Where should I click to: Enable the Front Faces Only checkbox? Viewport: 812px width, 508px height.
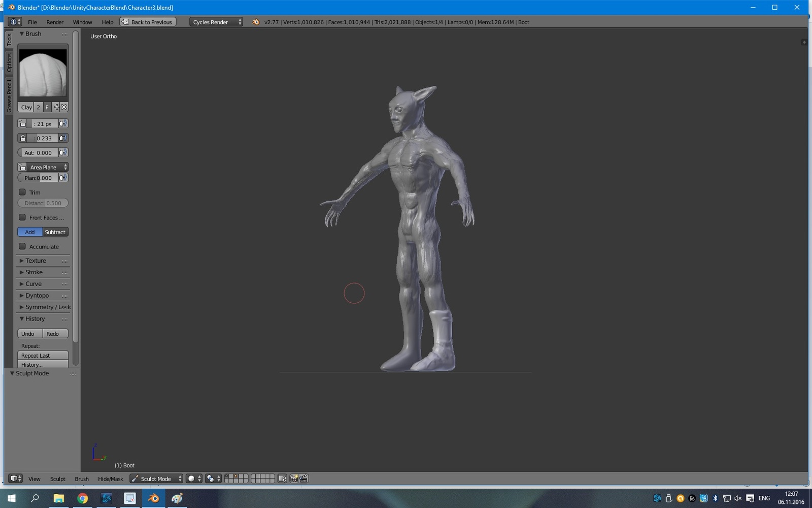22,217
